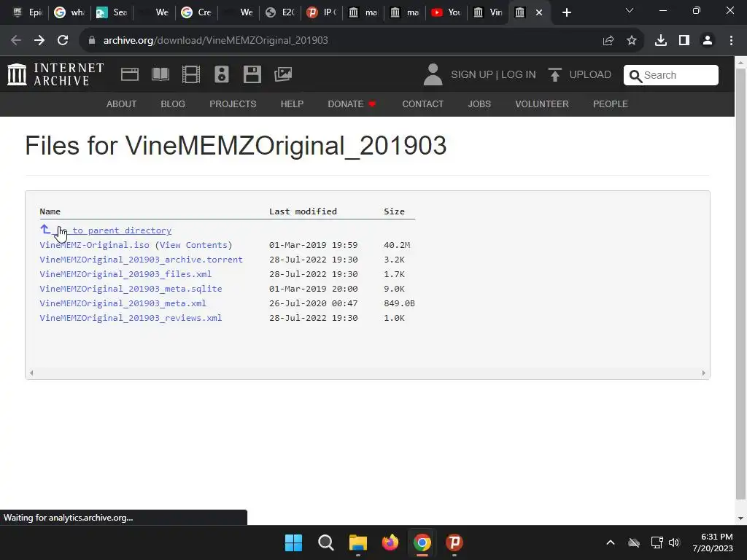Open Windows Start menu
This screenshot has height=560, width=747.
click(293, 542)
